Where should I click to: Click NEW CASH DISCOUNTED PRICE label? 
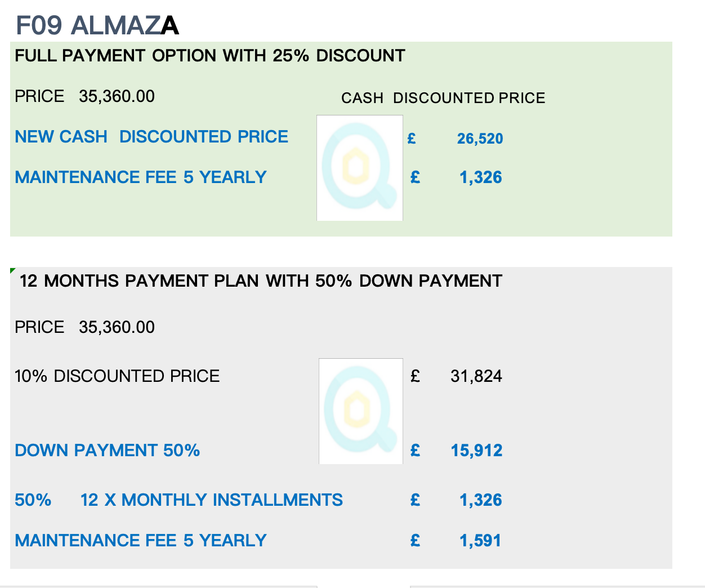151,137
